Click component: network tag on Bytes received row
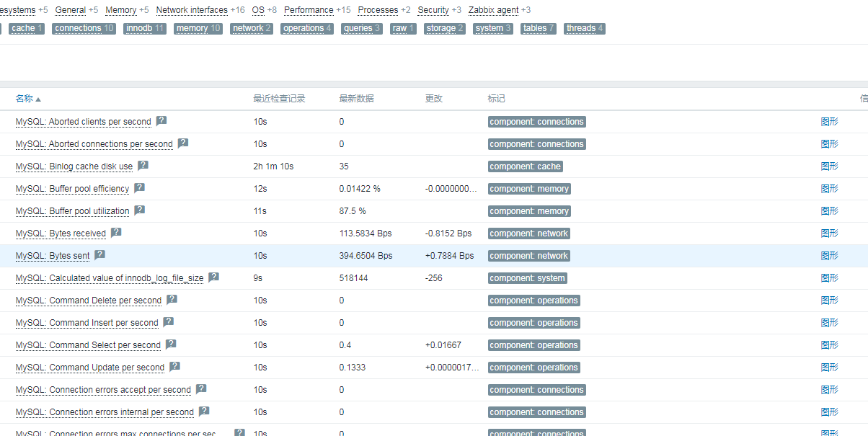 529,233
